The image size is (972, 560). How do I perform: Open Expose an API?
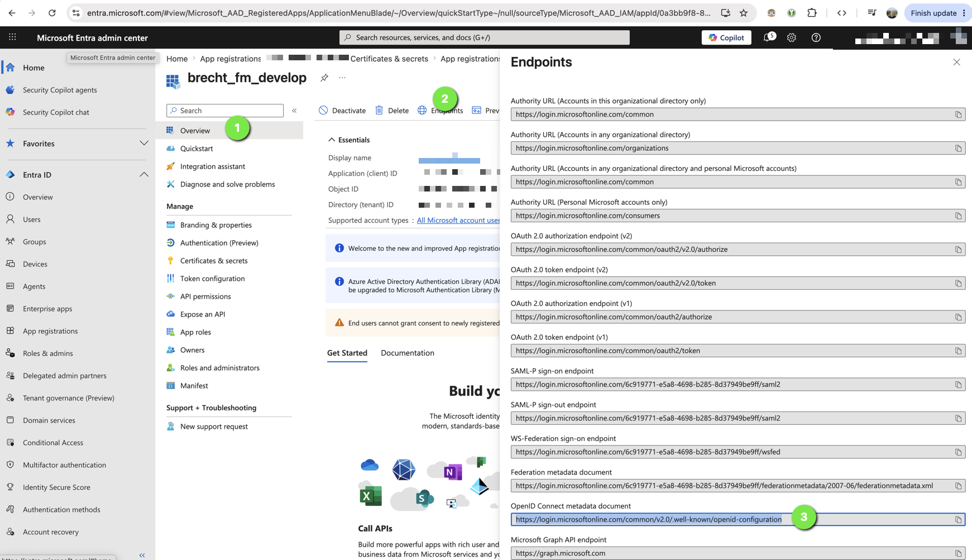coord(203,314)
